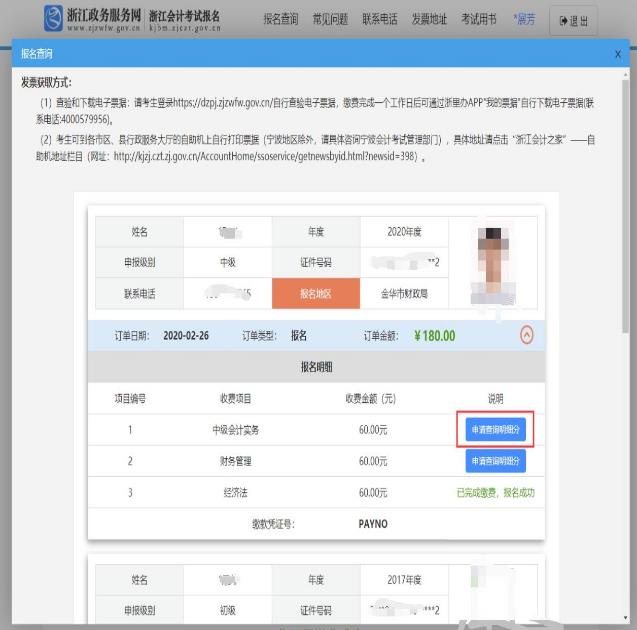Collapse the 2020 order details chevron
Image resolution: width=637 pixels, height=630 pixels.
(526, 335)
